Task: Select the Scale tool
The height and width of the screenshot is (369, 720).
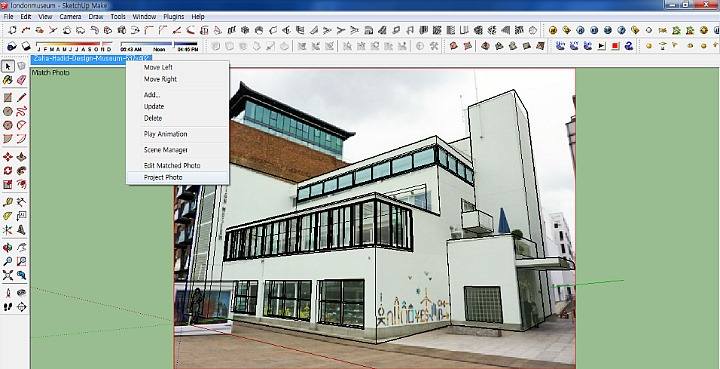Action: tap(8, 184)
